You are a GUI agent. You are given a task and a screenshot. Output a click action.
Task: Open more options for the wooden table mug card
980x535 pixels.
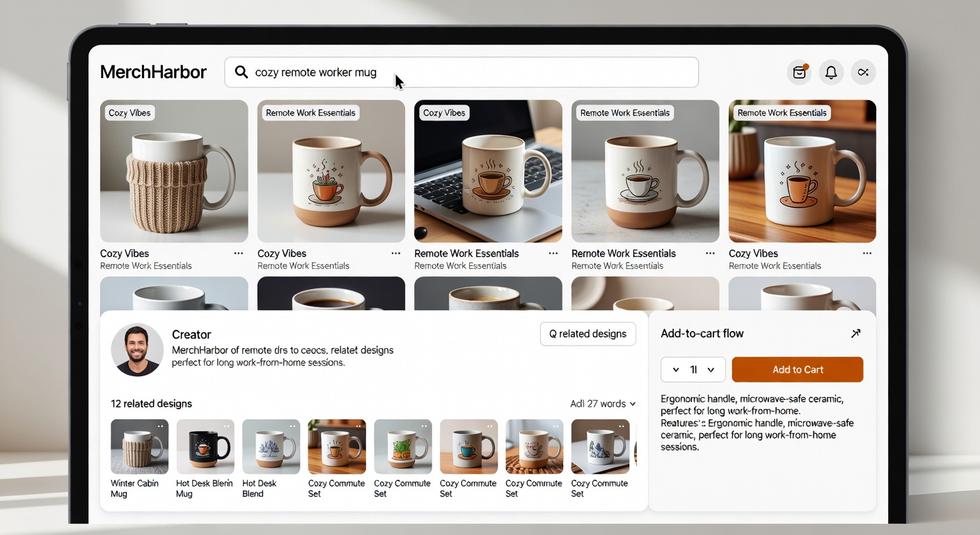tap(867, 254)
